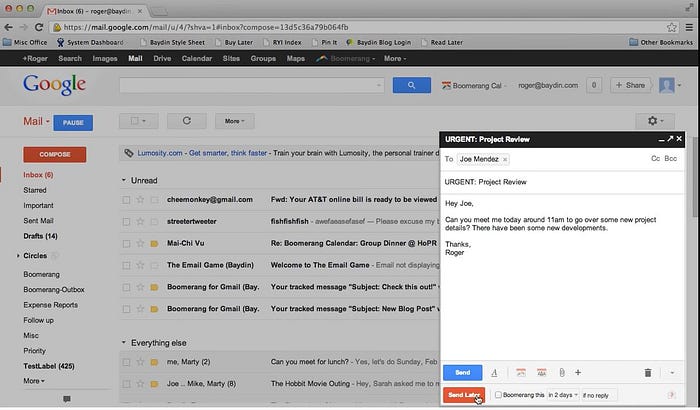Click +Roger in the Google bar
The width and height of the screenshot is (700, 410).
click(x=35, y=59)
